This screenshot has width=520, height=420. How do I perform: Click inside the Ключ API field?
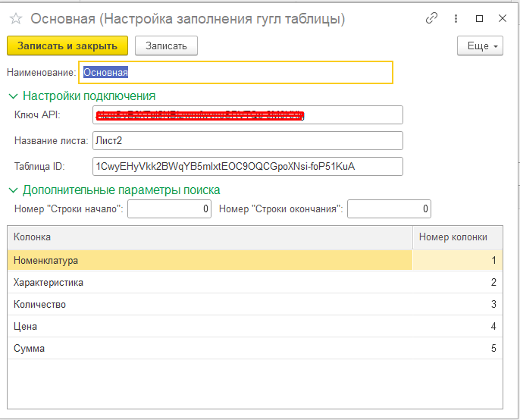[x=248, y=115]
